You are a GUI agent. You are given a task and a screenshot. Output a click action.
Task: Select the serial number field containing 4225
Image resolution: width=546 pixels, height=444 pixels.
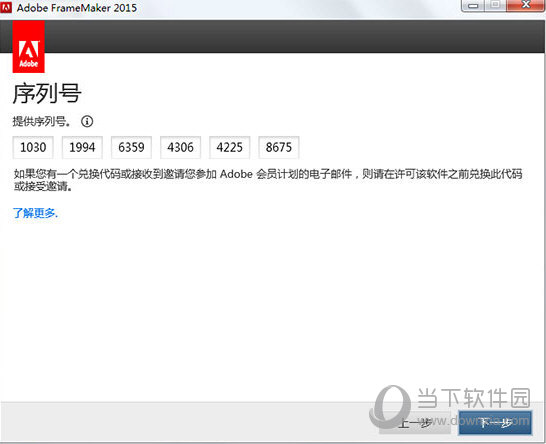coord(229,147)
